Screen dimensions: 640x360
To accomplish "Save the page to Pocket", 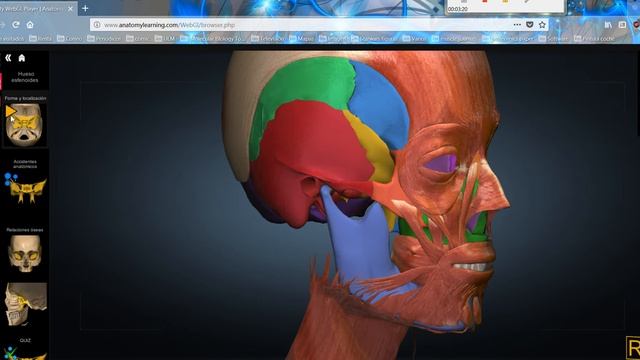I will coord(529,25).
